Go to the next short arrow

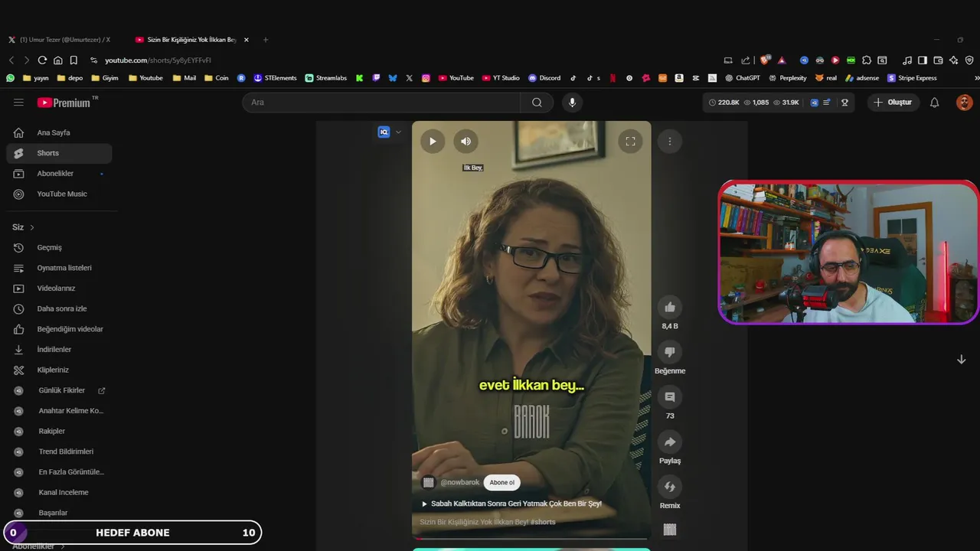(961, 360)
